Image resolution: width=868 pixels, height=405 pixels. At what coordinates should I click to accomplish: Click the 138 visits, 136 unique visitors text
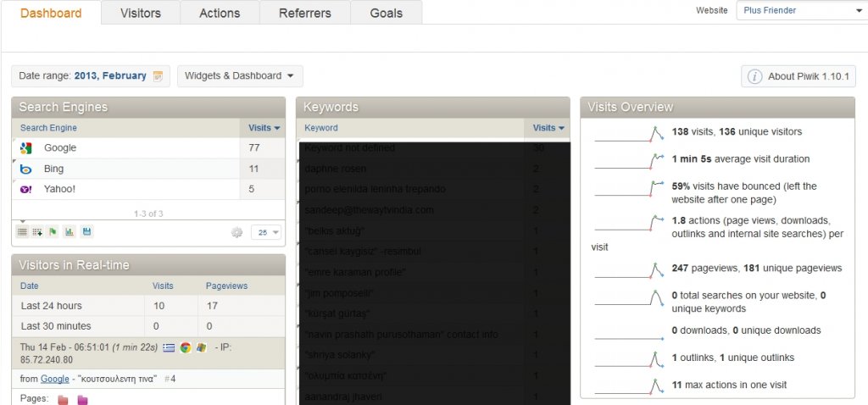[x=737, y=131]
